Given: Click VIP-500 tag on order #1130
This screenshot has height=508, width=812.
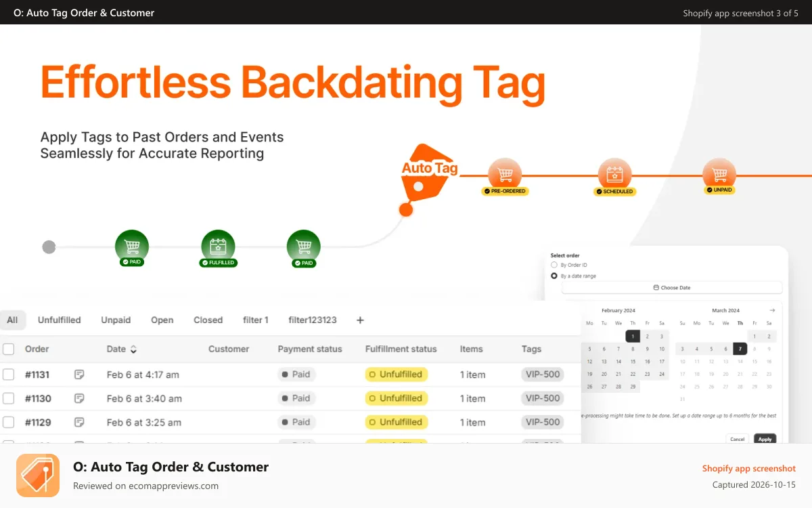Looking at the screenshot, I should tap(543, 398).
